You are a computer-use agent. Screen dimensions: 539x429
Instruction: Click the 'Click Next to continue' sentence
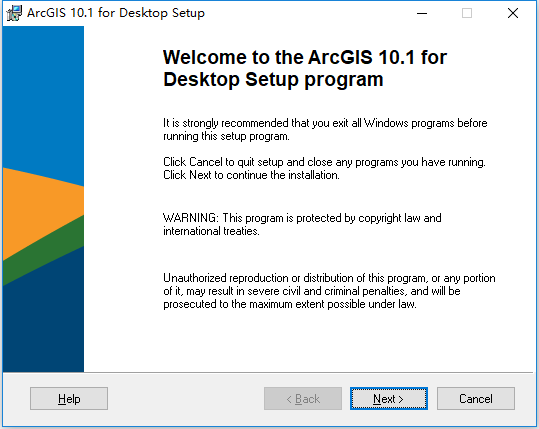[x=251, y=175]
